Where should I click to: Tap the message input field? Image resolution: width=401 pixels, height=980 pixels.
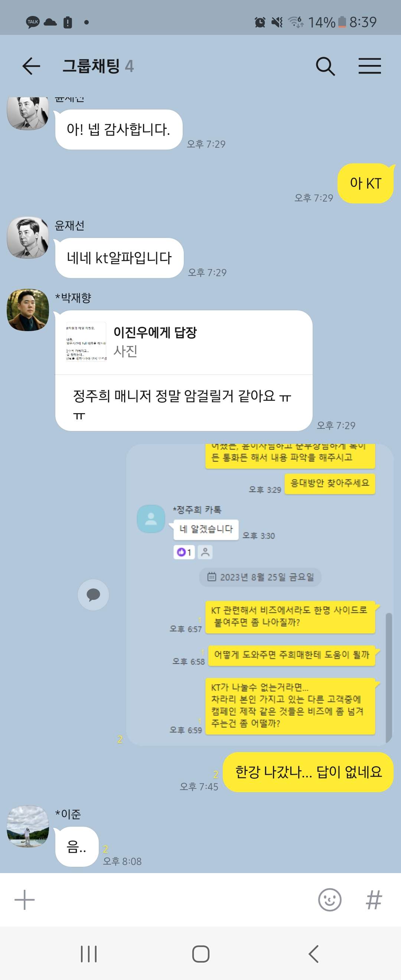(175, 900)
